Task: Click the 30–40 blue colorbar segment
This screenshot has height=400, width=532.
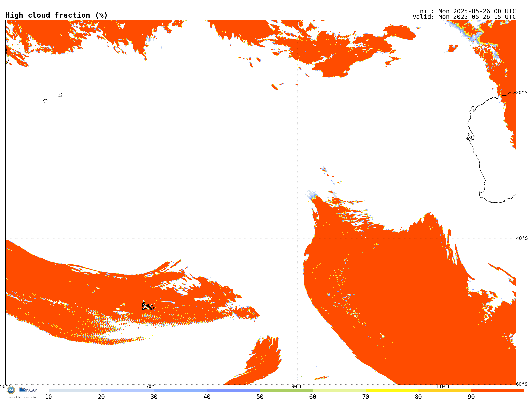Action: (181, 391)
